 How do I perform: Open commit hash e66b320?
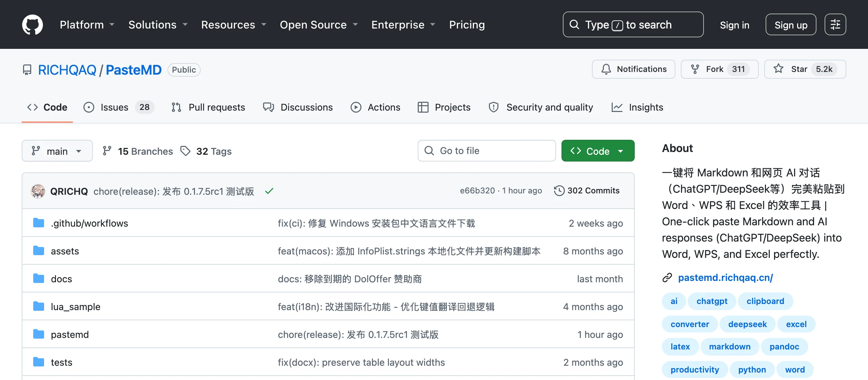[477, 191]
